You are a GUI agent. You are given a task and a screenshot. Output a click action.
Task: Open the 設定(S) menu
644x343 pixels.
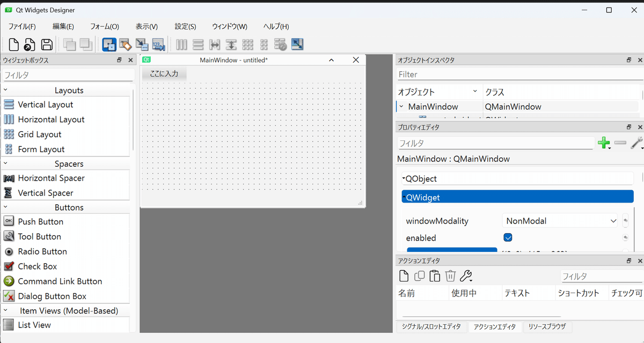[185, 26]
